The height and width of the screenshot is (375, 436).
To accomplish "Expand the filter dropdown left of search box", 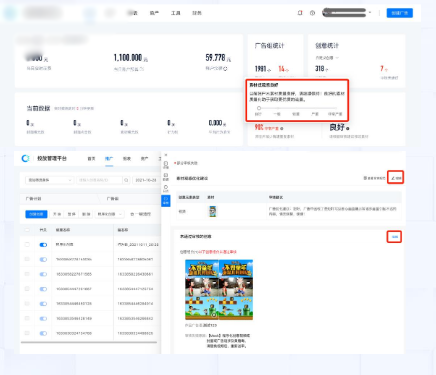I will [x=50, y=180].
